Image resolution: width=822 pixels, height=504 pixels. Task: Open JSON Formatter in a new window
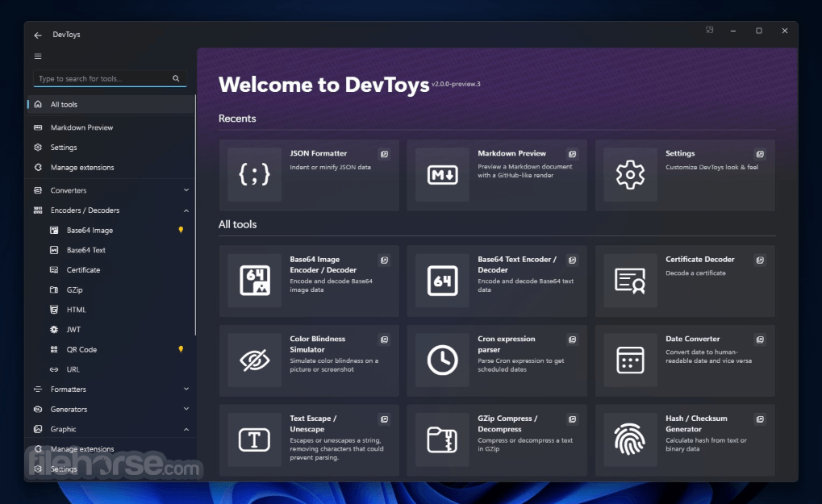(384, 154)
